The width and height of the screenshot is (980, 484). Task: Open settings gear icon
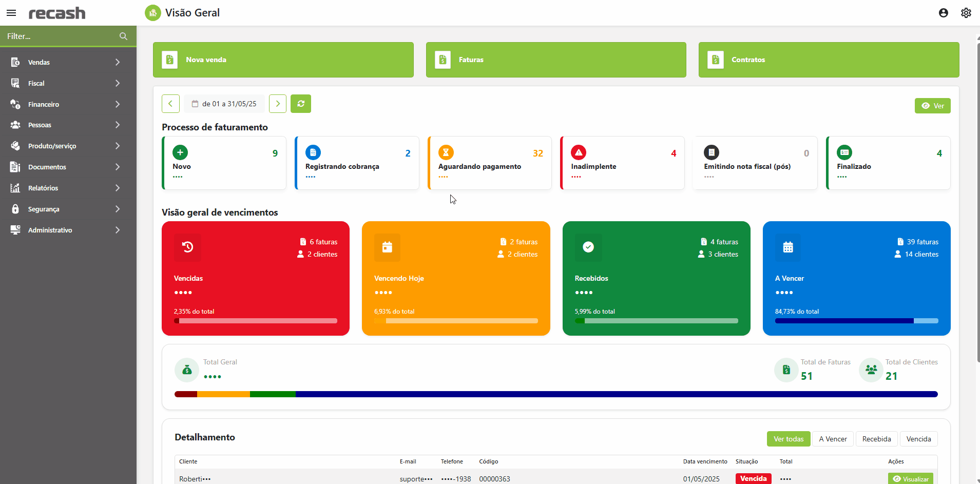click(966, 13)
